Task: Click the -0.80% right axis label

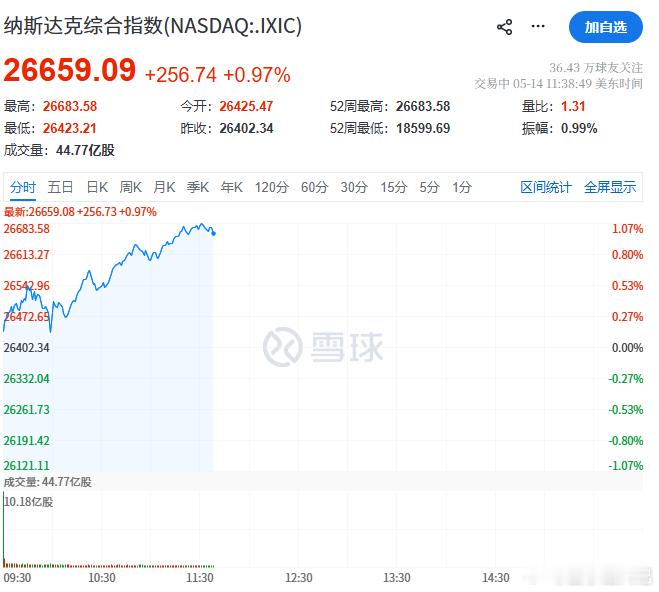Action: (626, 441)
